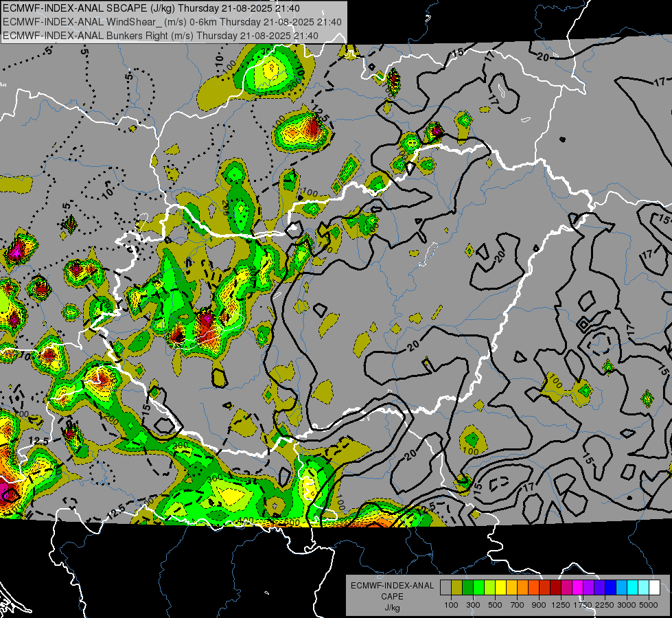This screenshot has height=618, width=672.
Task: Select the dark red legend swatch
Action: click(x=555, y=587)
